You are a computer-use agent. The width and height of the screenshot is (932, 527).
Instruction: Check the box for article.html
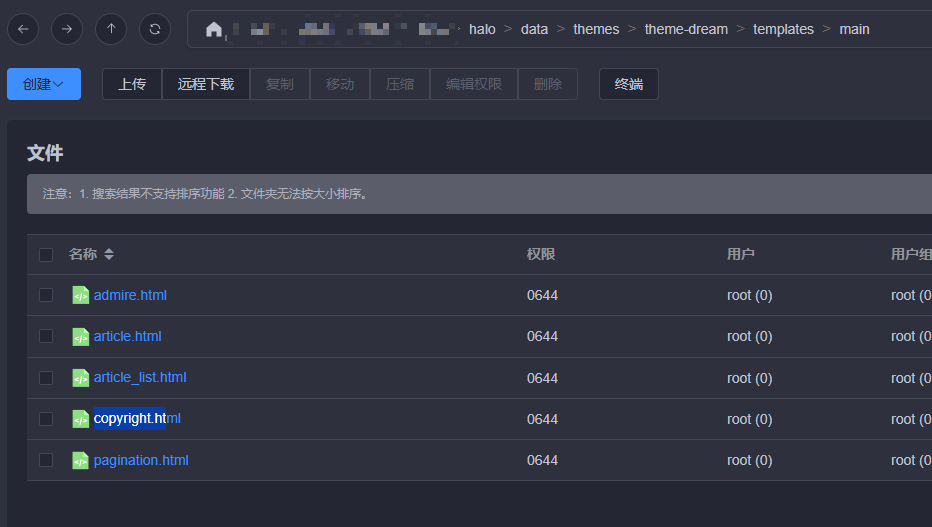[x=46, y=336]
